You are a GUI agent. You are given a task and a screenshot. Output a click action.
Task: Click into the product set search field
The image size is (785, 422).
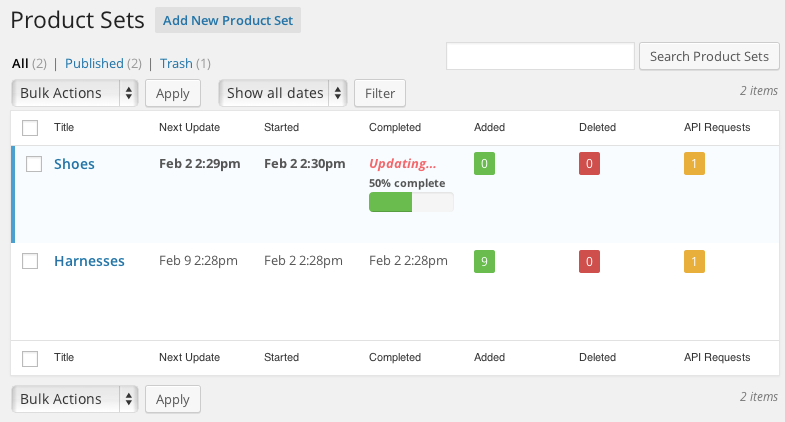point(540,56)
